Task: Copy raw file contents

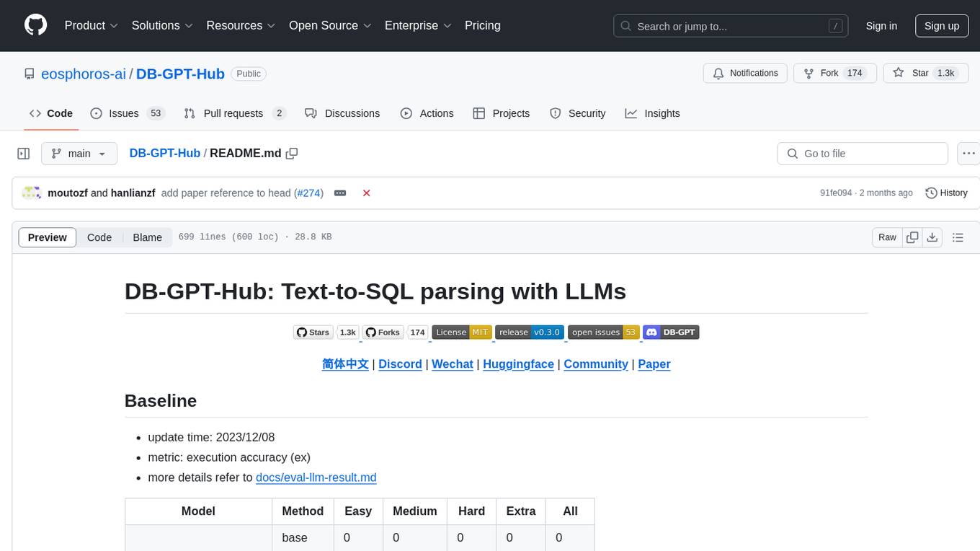Action: (x=912, y=237)
